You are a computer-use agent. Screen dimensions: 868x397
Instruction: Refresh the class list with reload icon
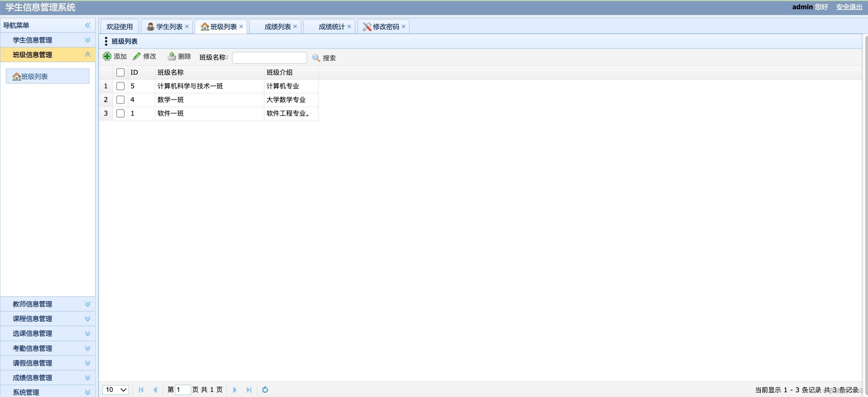tap(265, 390)
